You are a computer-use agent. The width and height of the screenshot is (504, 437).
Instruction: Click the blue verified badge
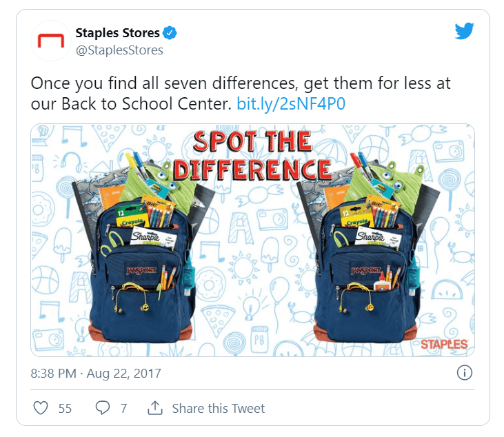(170, 33)
